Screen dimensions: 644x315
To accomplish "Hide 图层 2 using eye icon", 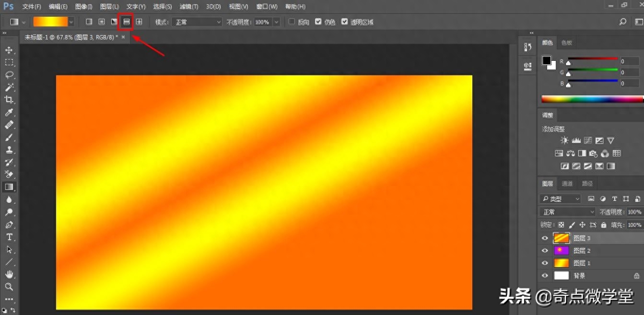I will 545,250.
